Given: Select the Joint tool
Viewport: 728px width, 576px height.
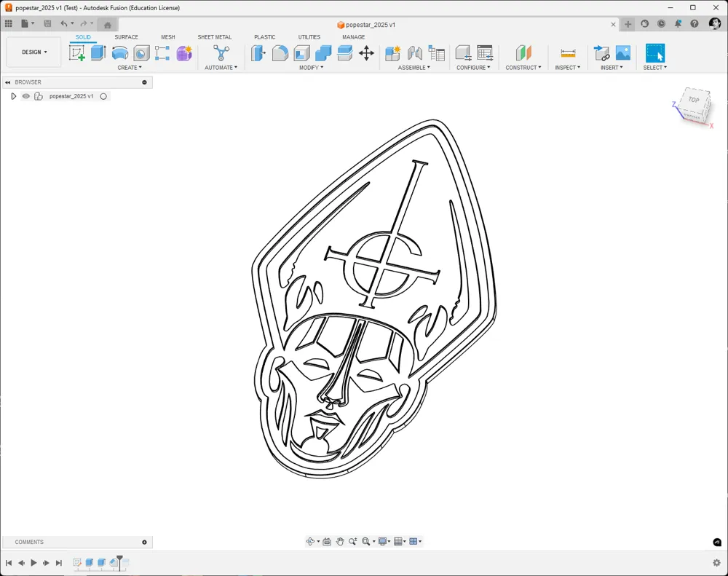Looking at the screenshot, I should pos(415,53).
